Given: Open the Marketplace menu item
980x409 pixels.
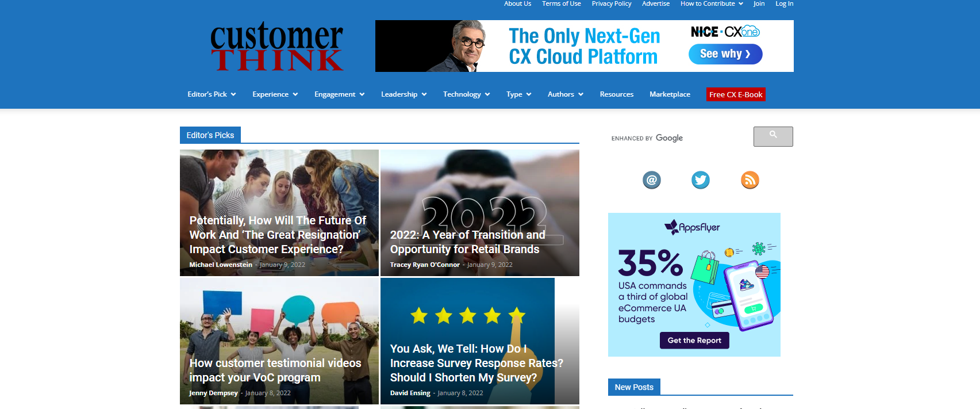Looking at the screenshot, I should click(x=670, y=94).
